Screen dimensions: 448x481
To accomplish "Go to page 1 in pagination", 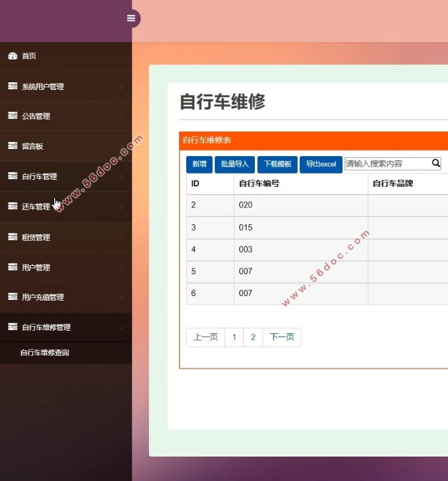I will pyautogui.click(x=234, y=337).
